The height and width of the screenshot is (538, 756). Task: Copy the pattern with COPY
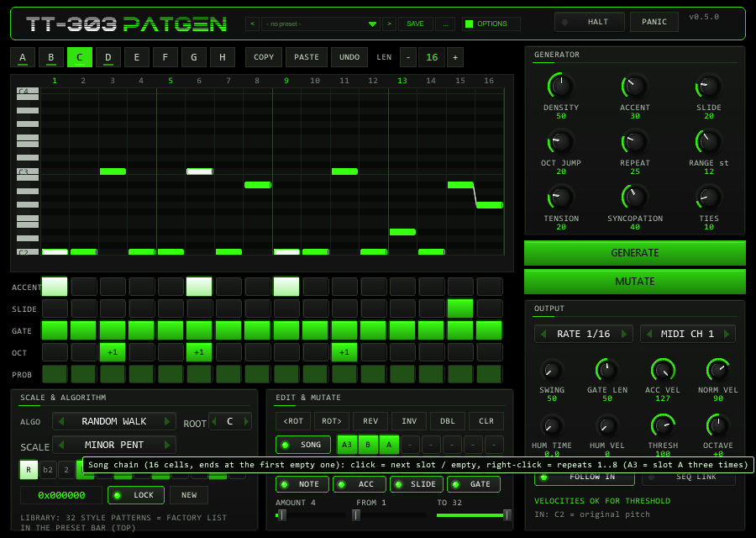pos(264,57)
